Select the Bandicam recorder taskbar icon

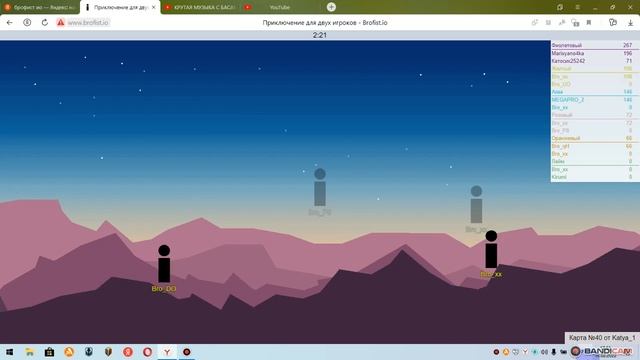[x=187, y=352]
